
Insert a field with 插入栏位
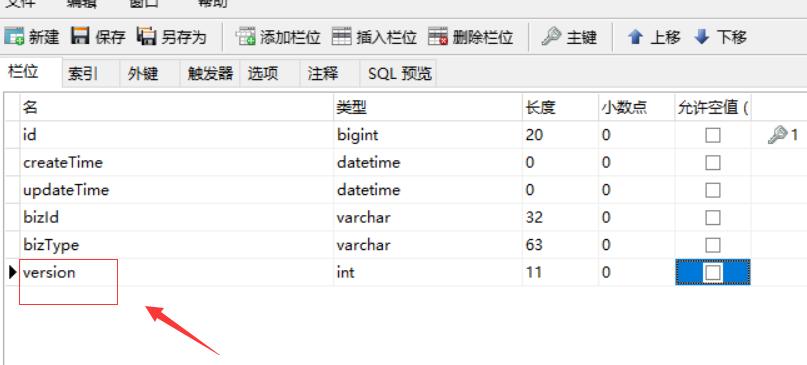click(x=374, y=37)
